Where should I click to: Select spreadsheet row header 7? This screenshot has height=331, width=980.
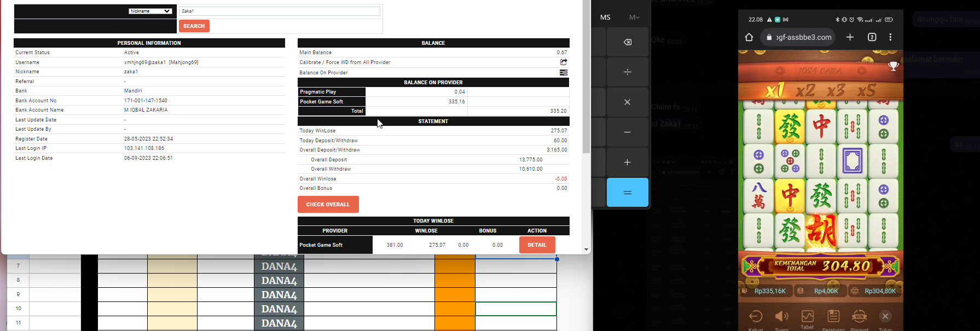coord(18,266)
